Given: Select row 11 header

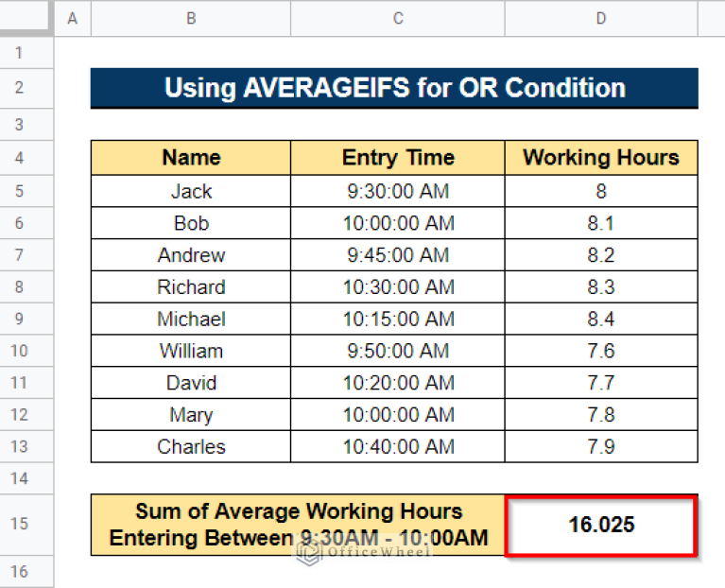Looking at the screenshot, I should [x=26, y=382].
